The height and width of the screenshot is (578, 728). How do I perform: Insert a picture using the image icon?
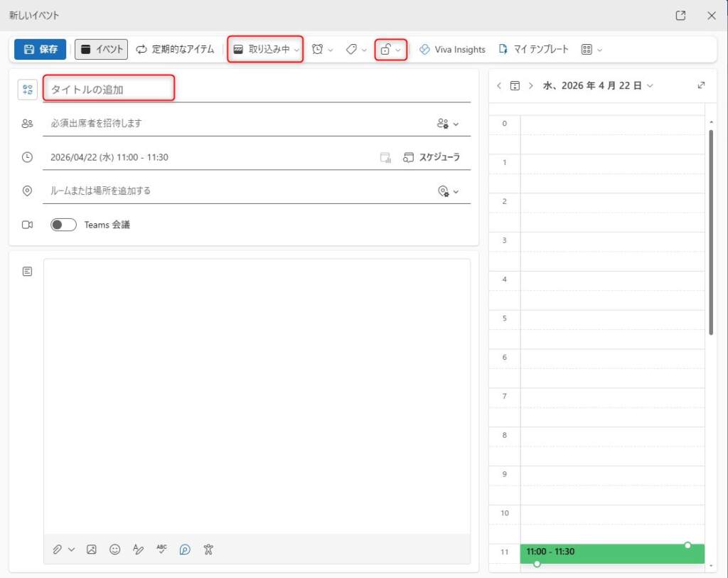coord(91,550)
